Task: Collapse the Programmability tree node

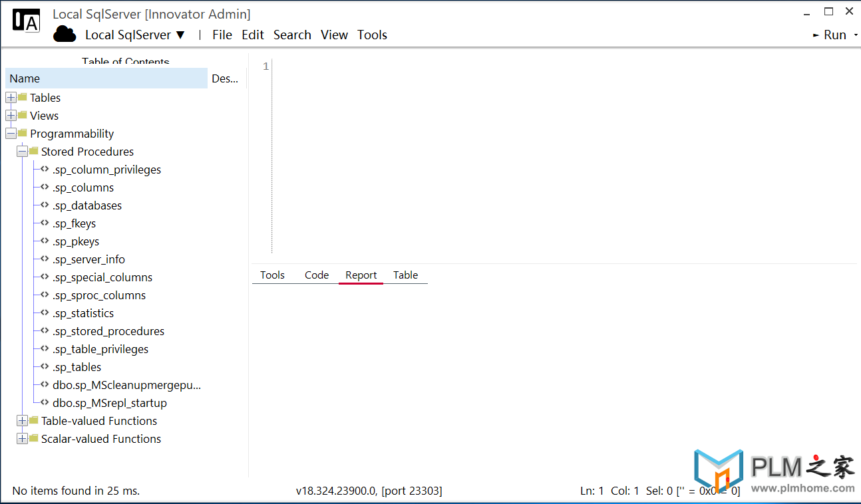Action: click(11, 134)
